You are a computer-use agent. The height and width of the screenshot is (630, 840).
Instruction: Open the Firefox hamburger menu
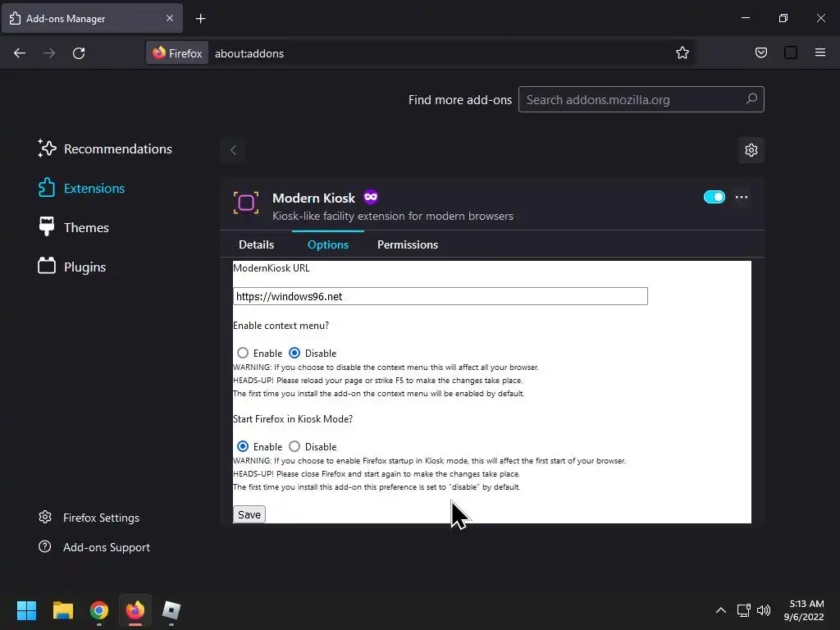[819, 52]
